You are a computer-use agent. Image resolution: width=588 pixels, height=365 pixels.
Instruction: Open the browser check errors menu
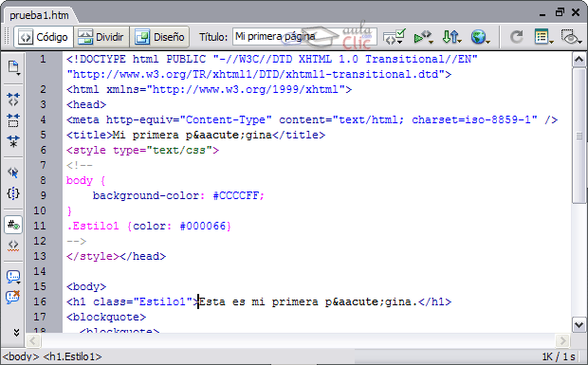[x=395, y=37]
